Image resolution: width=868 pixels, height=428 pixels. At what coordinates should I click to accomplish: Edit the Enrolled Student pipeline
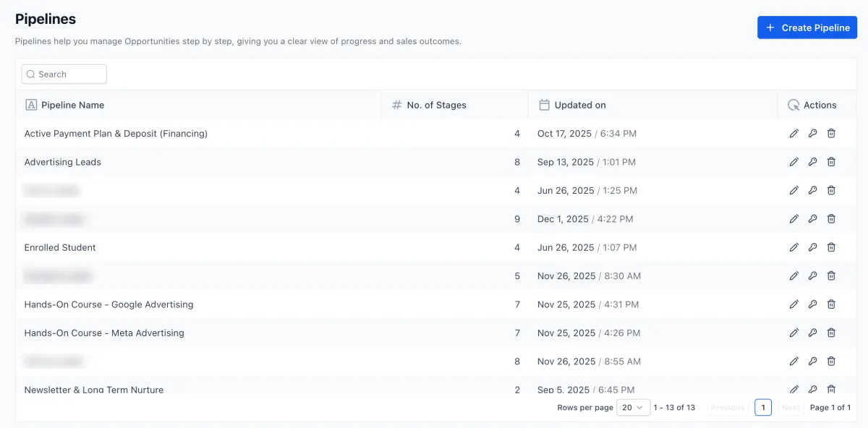click(794, 247)
